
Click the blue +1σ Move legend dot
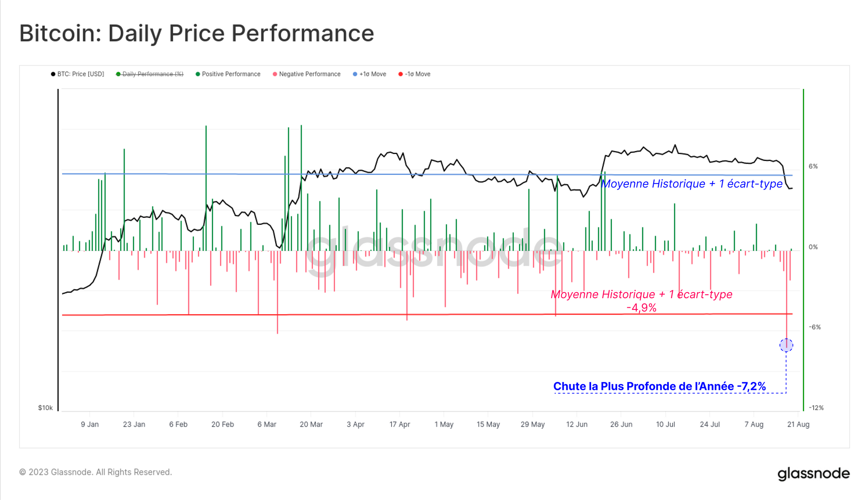click(355, 74)
